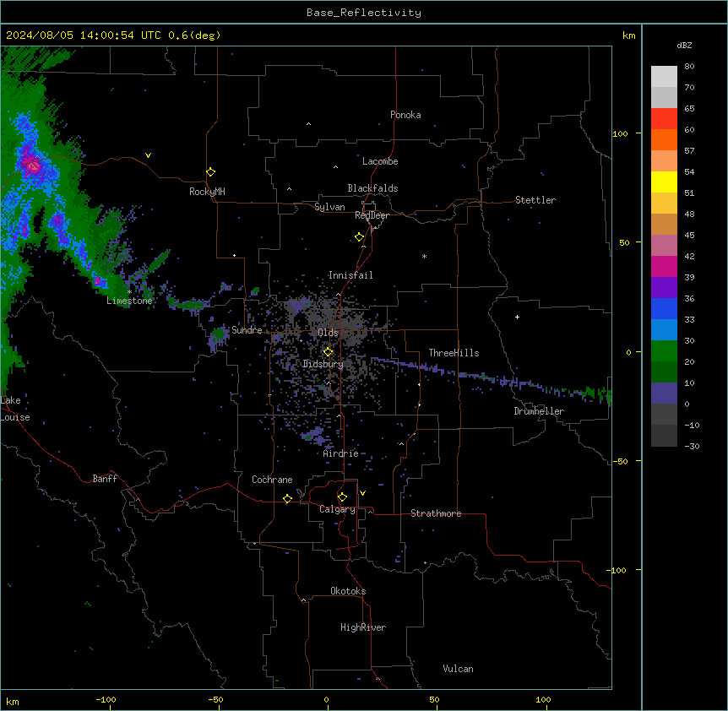The width and height of the screenshot is (728, 711).
Task: Click the Vulcan label
Action: point(459,669)
